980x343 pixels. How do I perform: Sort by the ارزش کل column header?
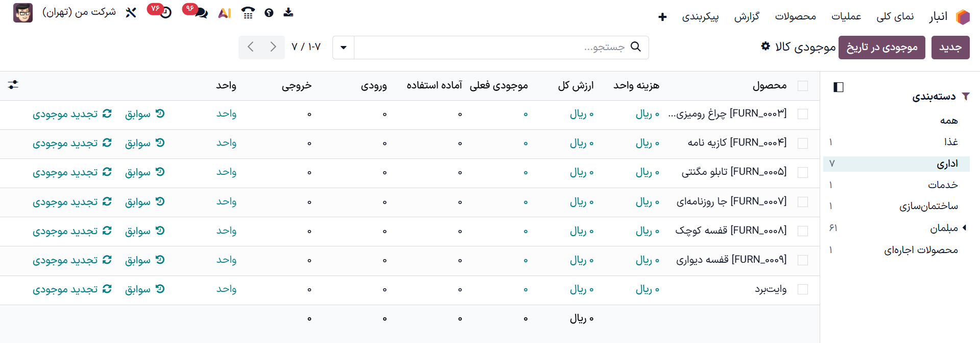coord(576,85)
